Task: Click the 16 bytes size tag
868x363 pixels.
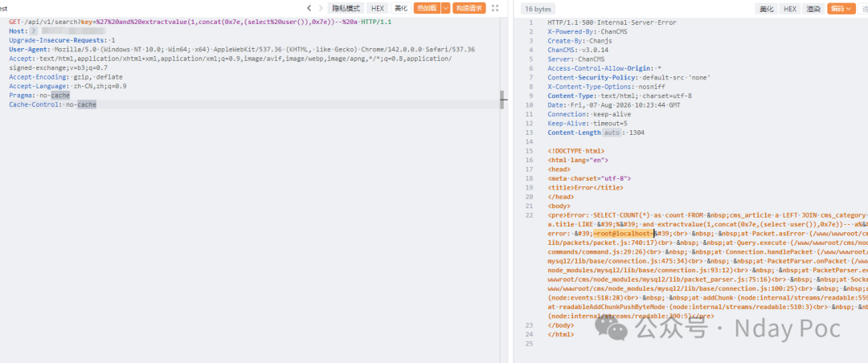Action: click(x=538, y=9)
